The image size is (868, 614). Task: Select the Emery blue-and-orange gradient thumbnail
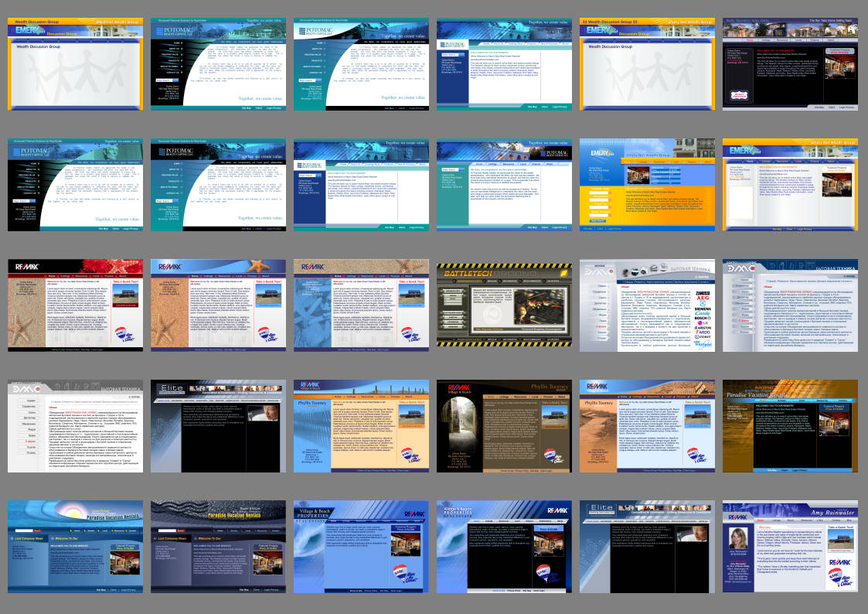click(647, 184)
